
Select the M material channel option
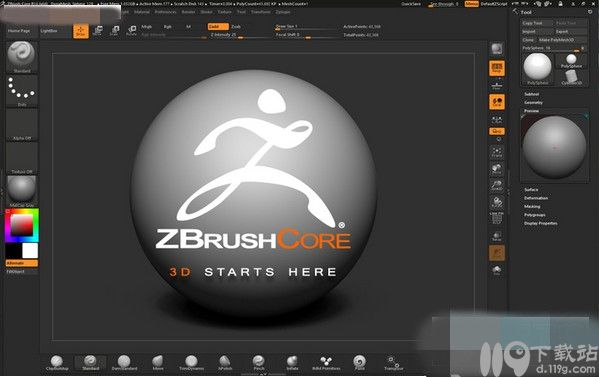188,26
